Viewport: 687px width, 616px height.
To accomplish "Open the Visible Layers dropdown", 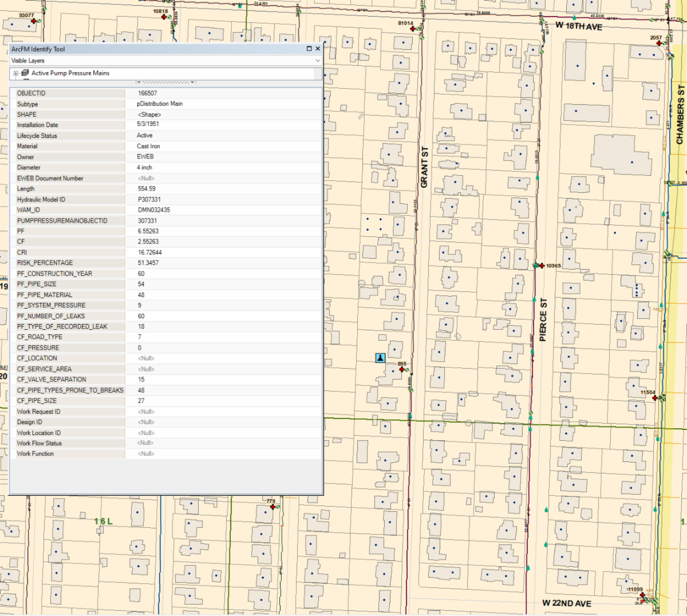I will 318,61.
